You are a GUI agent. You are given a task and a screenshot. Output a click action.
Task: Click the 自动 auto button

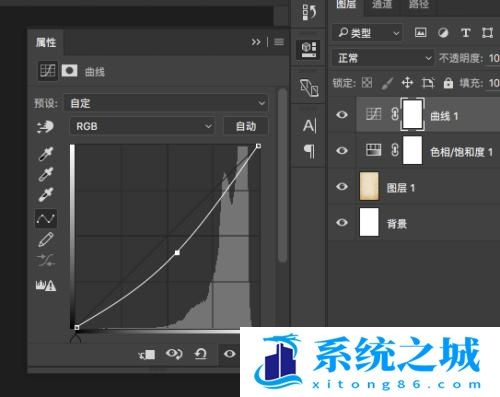(246, 126)
